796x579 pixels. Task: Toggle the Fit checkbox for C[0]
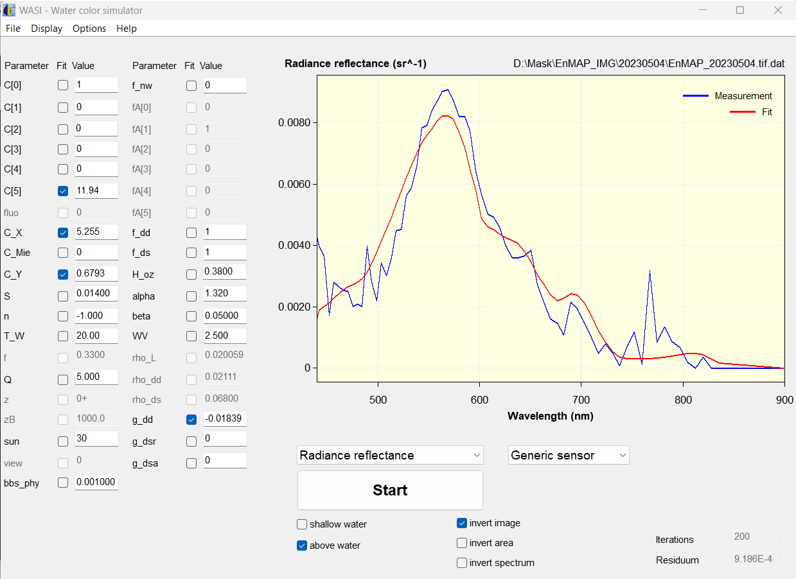[x=63, y=85]
